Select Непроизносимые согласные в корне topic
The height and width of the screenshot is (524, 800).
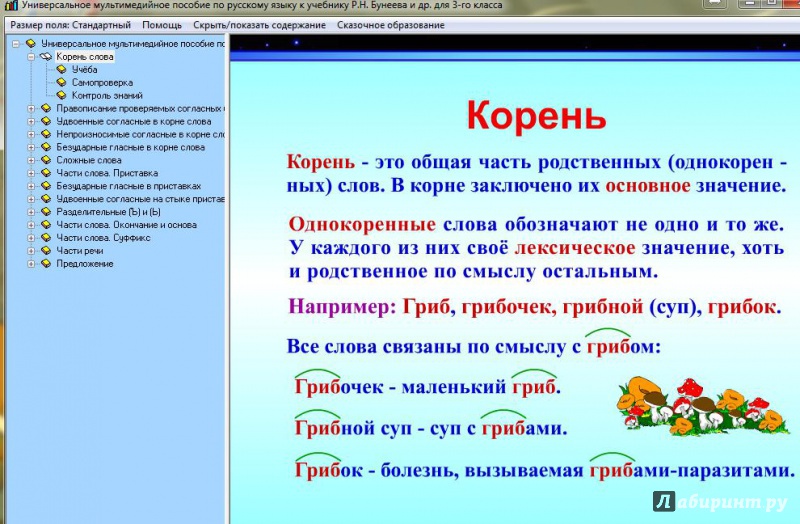pos(140,134)
